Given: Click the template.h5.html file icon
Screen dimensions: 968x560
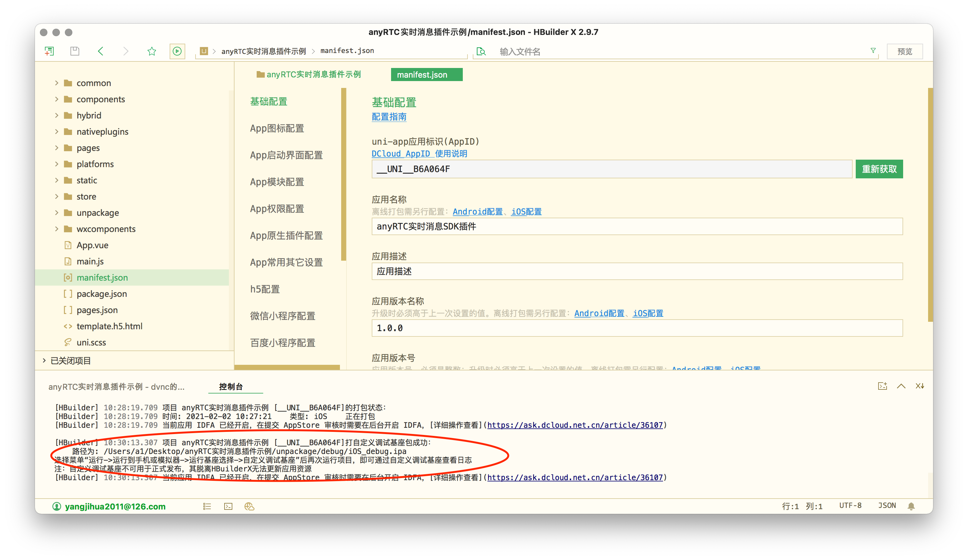Looking at the screenshot, I should click(x=68, y=326).
